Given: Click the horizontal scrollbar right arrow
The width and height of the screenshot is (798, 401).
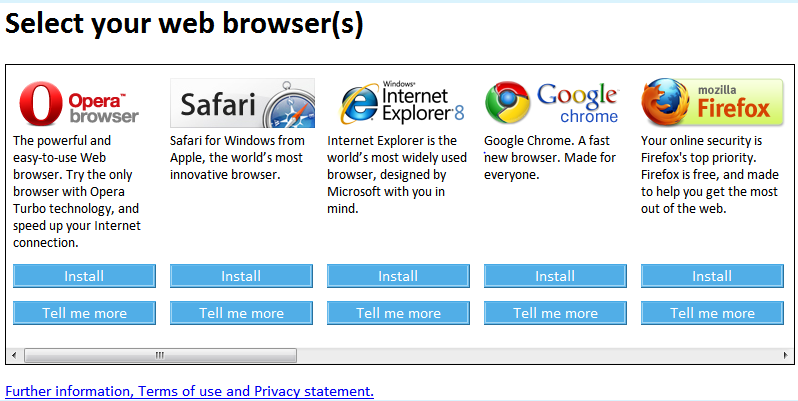Looking at the screenshot, I should 786,355.
